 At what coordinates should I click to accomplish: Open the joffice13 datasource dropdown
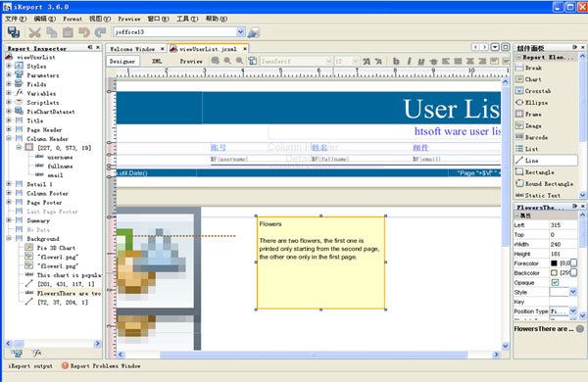[x=241, y=32]
